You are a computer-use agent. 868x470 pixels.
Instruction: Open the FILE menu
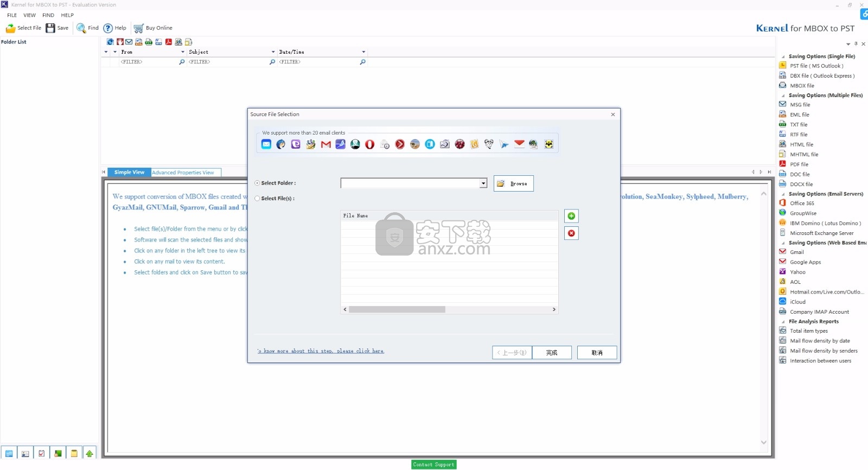tap(12, 15)
